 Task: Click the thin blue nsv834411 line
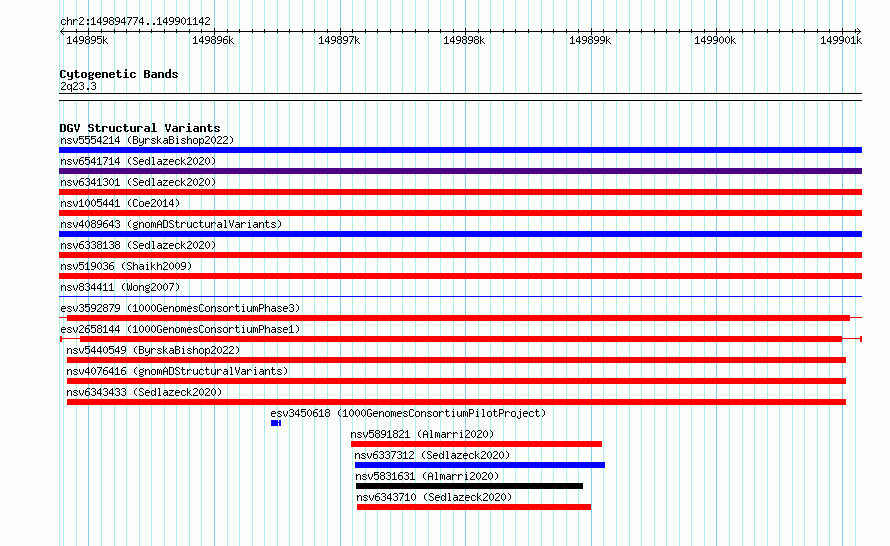click(460, 296)
